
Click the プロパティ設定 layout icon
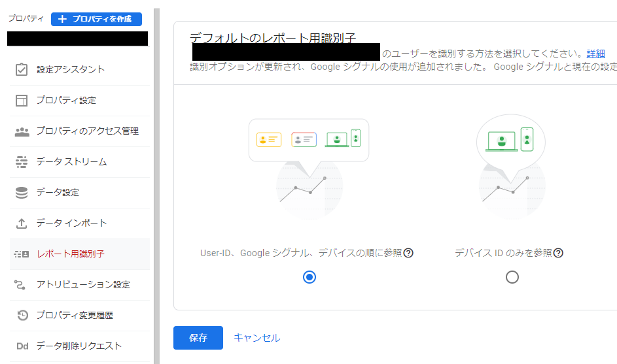pos(22,100)
